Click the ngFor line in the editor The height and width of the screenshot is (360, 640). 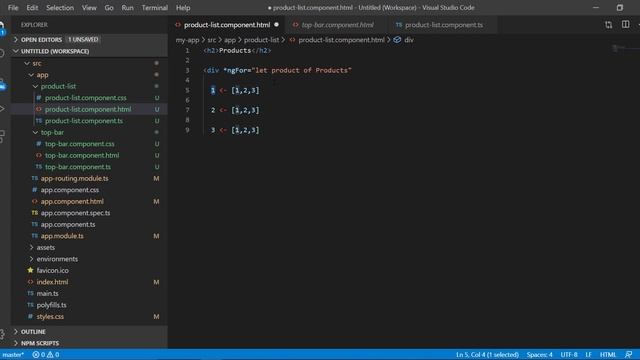click(x=278, y=70)
